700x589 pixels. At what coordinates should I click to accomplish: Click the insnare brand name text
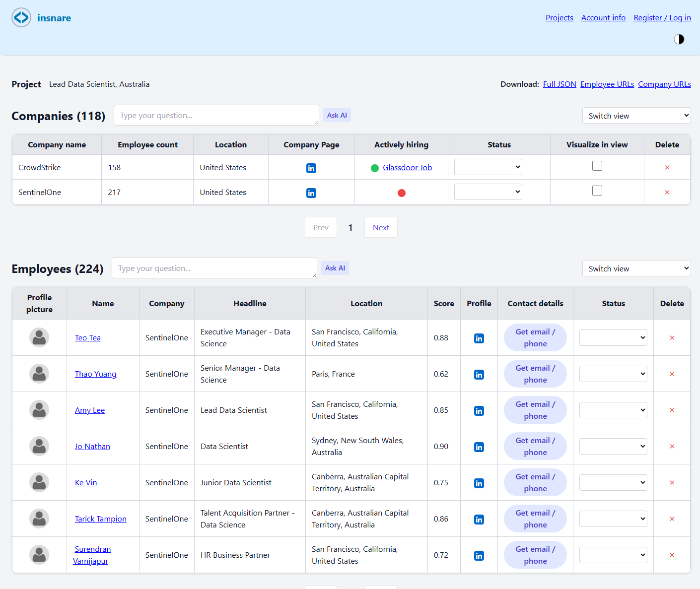tap(54, 18)
